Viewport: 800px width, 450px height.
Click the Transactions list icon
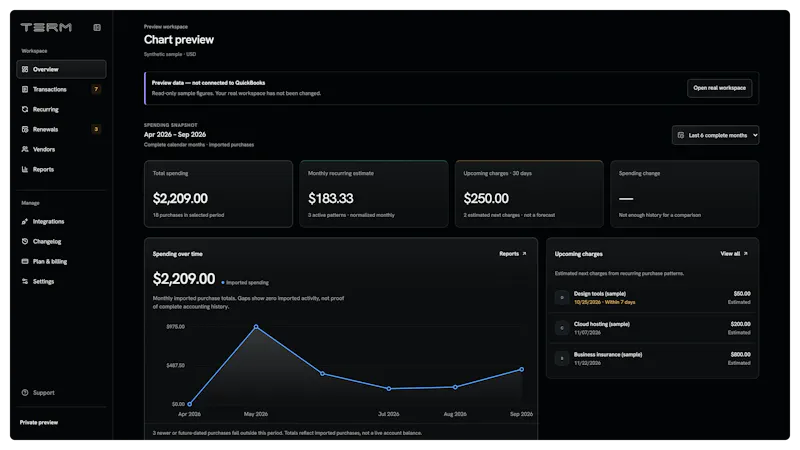(x=25, y=89)
